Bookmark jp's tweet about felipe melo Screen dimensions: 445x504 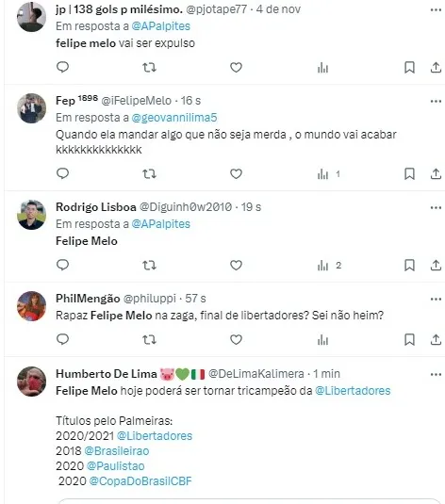pyautogui.click(x=409, y=68)
